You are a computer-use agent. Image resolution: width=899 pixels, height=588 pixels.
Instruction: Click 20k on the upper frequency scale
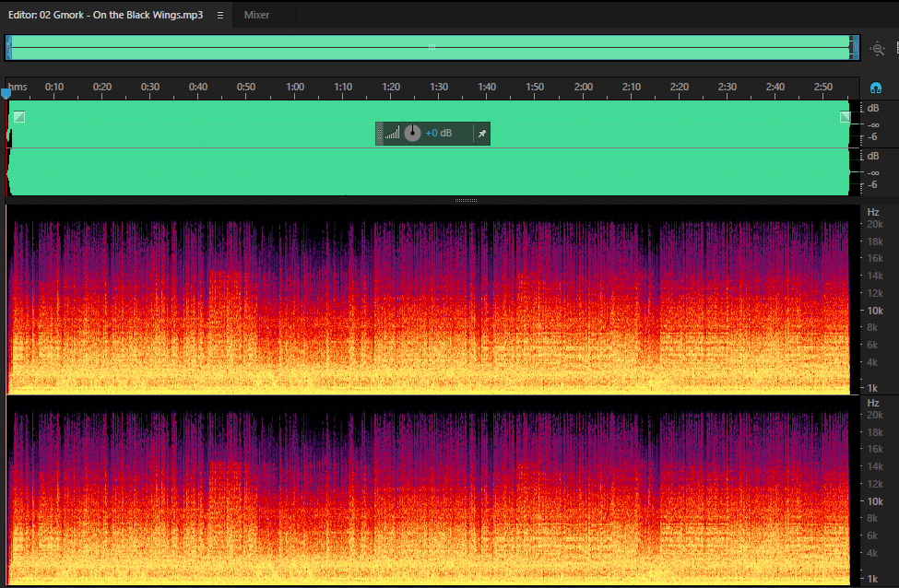[x=875, y=224]
